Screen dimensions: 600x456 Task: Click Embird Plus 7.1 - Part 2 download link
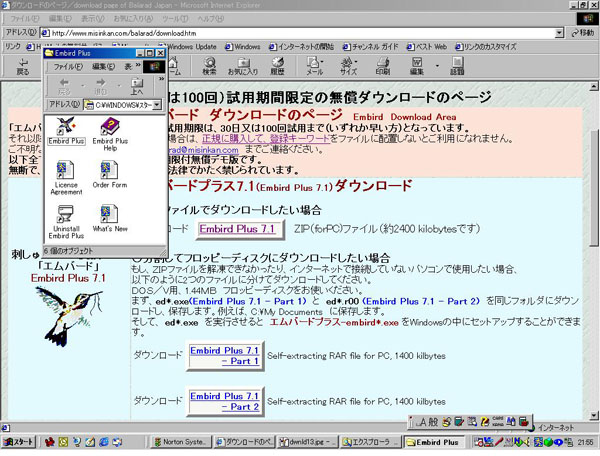coord(225,401)
